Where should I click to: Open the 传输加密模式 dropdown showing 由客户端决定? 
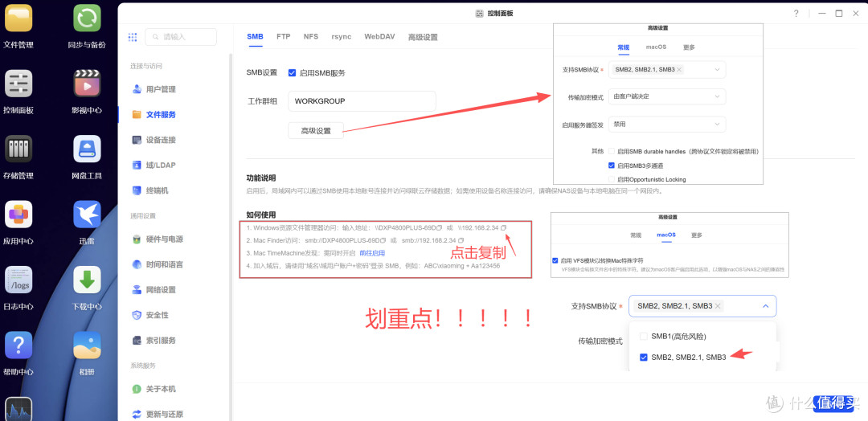666,96
